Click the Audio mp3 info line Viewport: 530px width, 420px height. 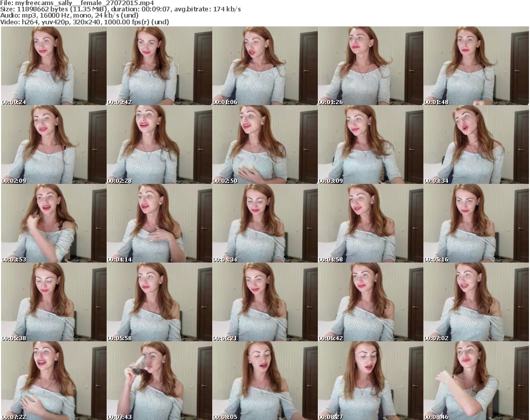[69, 16]
